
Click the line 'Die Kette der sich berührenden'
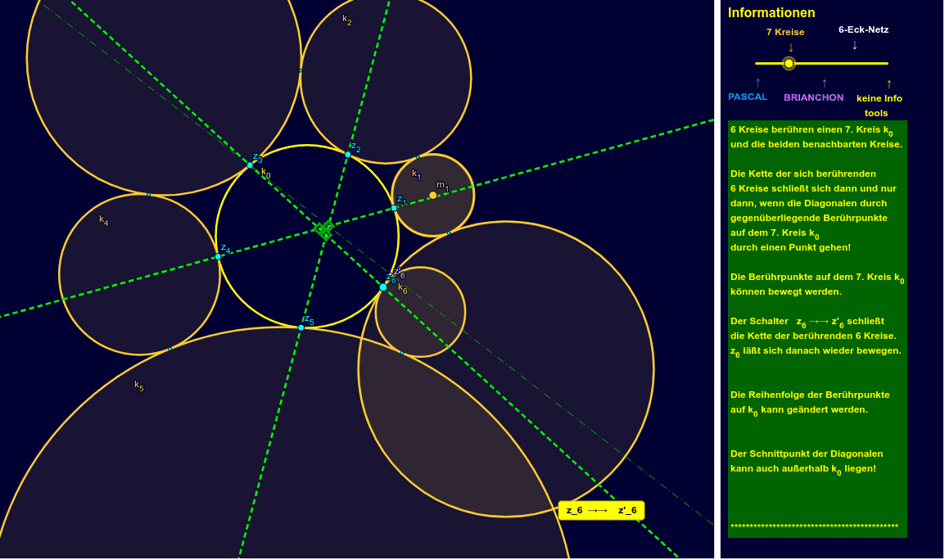coord(803,174)
